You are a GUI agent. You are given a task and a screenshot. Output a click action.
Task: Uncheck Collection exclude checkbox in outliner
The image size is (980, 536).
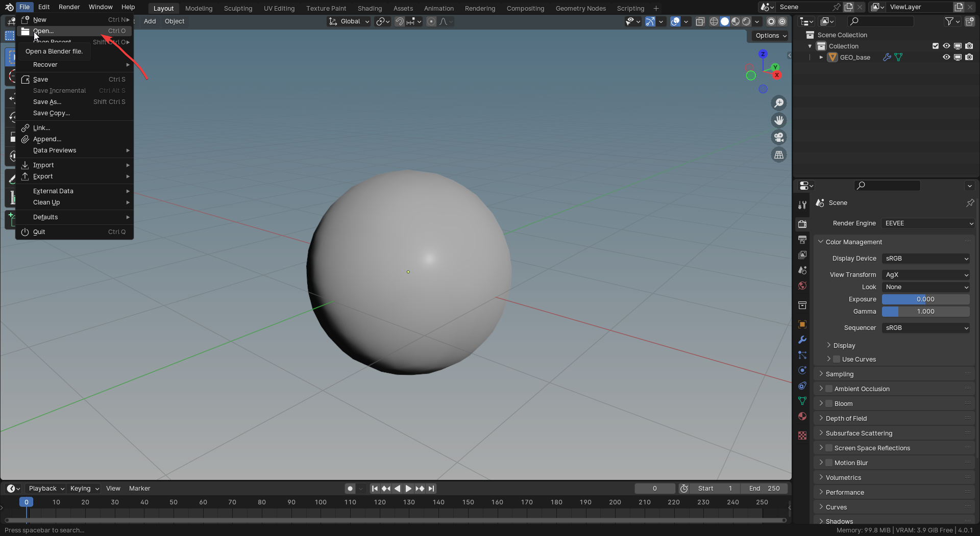tap(936, 46)
